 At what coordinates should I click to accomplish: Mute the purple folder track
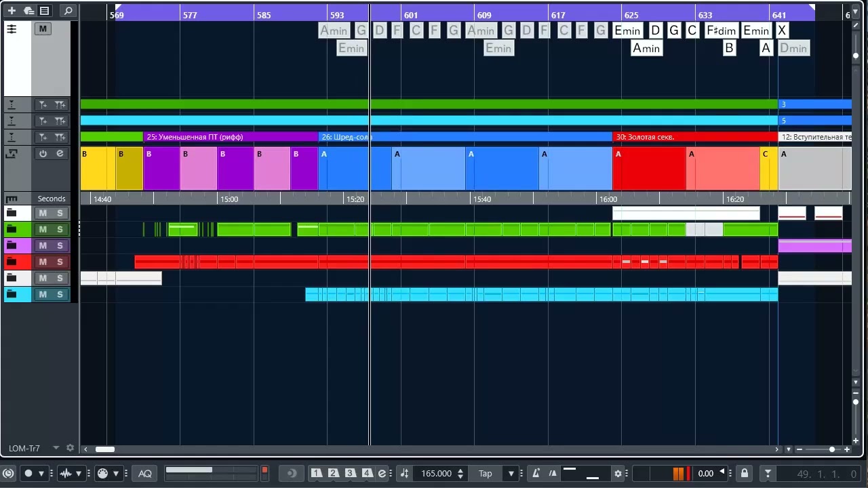coord(43,245)
